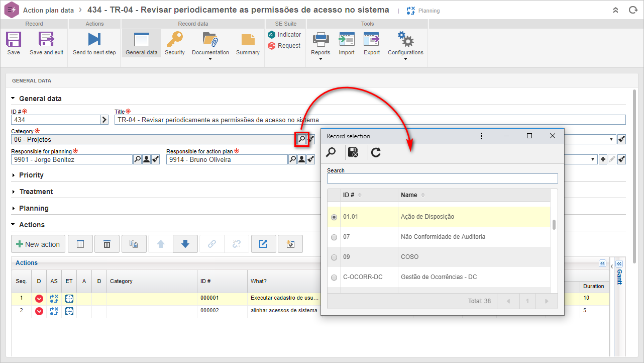Click the arrow button next to ID # field

click(x=104, y=120)
